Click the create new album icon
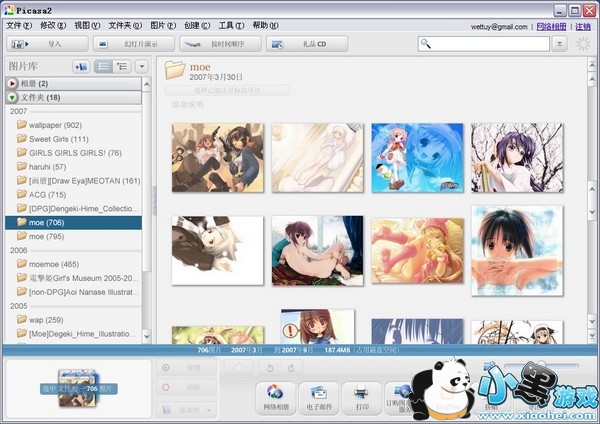600x424 pixels. click(x=81, y=66)
